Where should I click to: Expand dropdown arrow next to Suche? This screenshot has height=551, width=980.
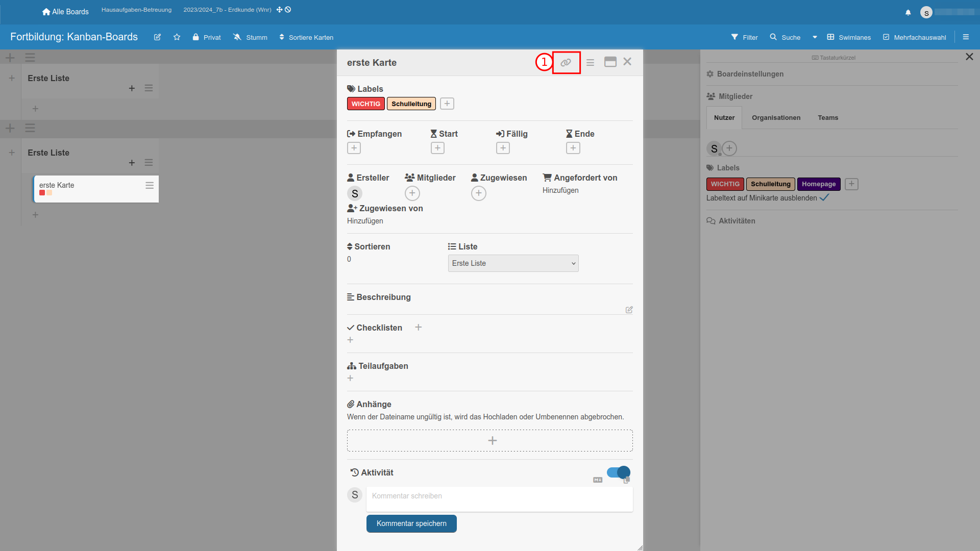[815, 37]
